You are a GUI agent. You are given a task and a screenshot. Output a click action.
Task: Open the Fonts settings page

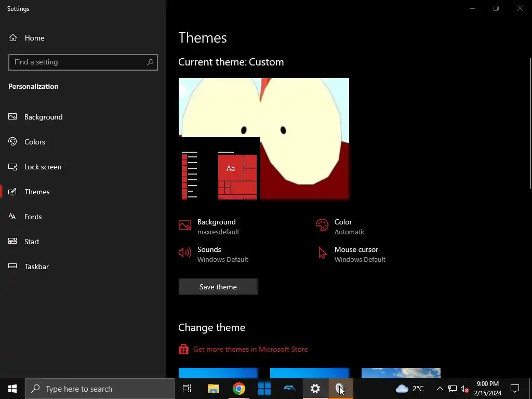(x=83, y=217)
